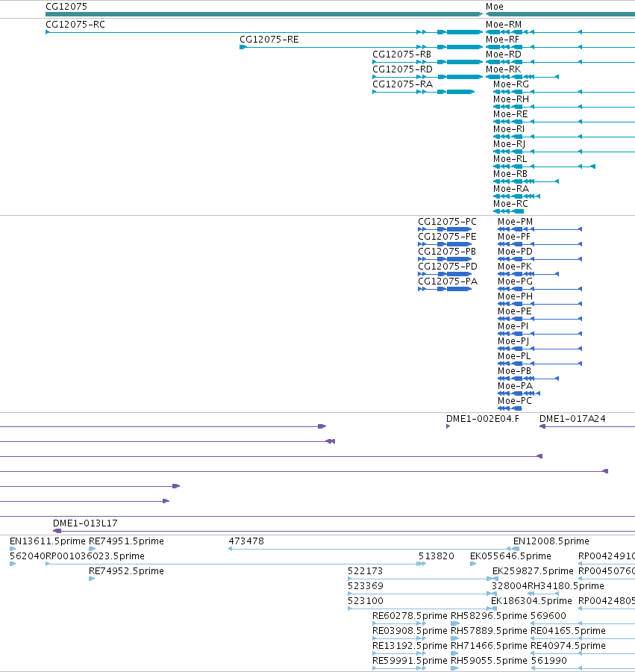This screenshot has height=672, width=635.
Task: Click the Moe-PM protein label
Action: [516, 222]
